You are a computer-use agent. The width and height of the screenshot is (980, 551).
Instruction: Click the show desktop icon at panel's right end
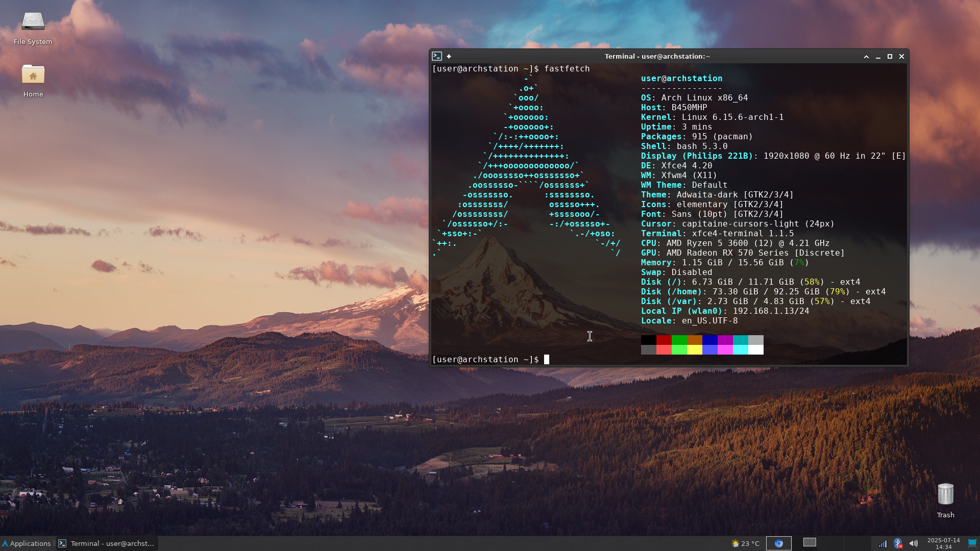click(x=972, y=543)
